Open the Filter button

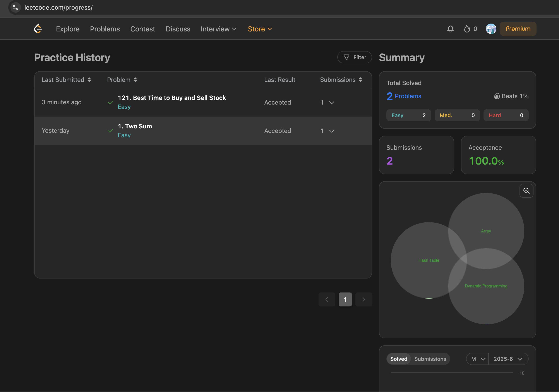coord(355,57)
